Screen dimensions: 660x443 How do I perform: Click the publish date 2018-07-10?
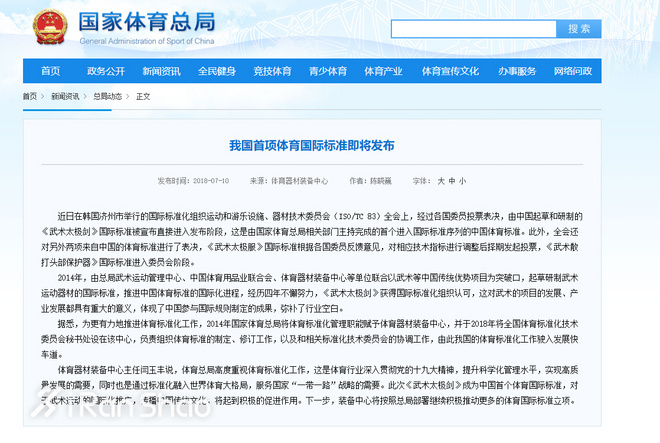[211, 181]
